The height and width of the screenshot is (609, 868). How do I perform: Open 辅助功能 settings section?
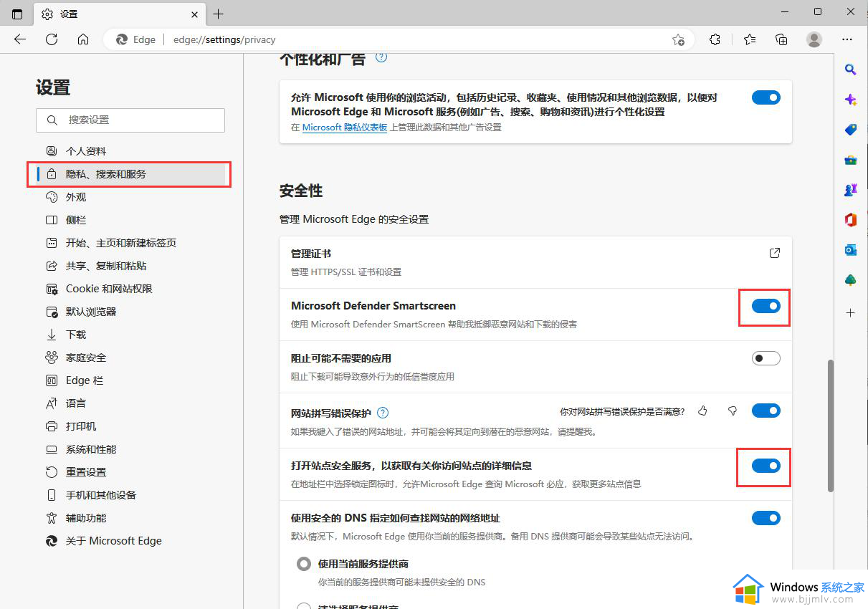[x=130, y=518]
